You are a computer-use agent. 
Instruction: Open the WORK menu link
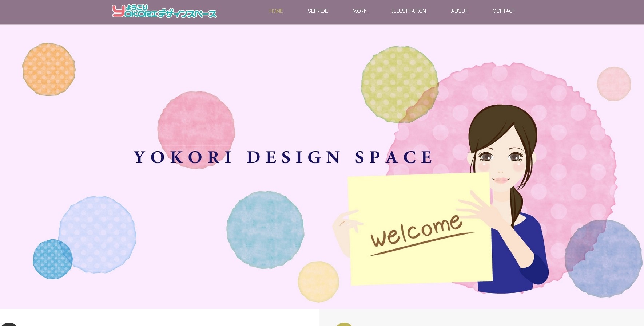click(x=360, y=11)
